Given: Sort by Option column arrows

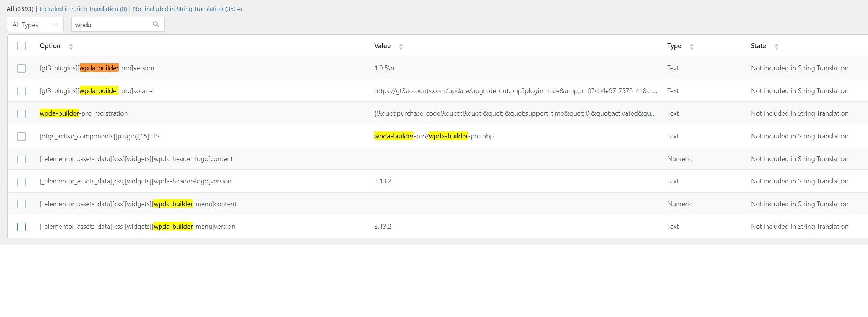Looking at the screenshot, I should (71, 46).
